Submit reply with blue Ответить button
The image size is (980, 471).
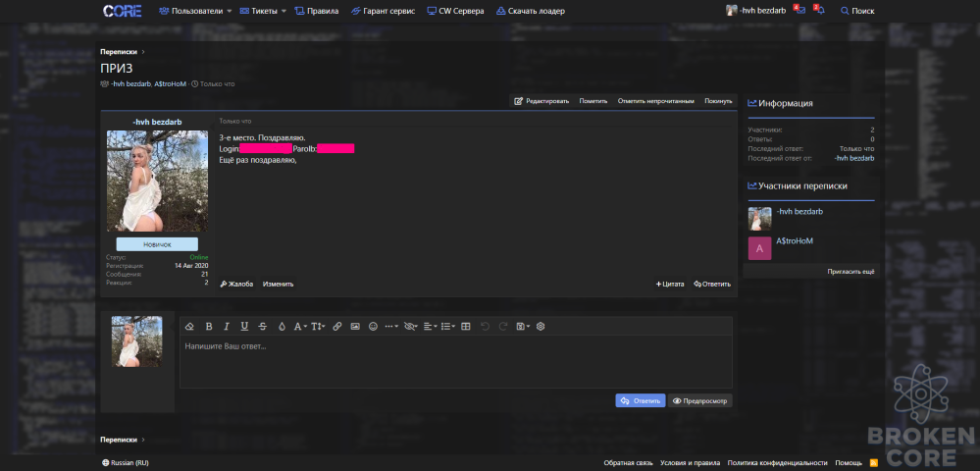[x=640, y=400]
